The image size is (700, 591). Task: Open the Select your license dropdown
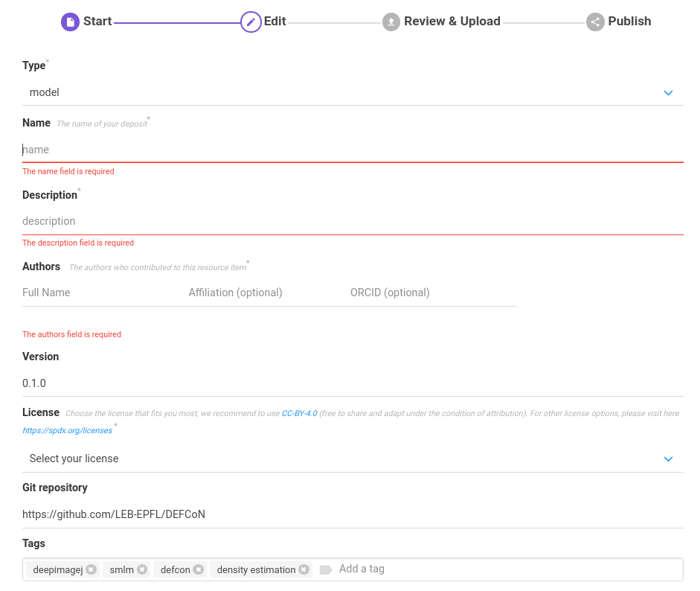(353, 459)
